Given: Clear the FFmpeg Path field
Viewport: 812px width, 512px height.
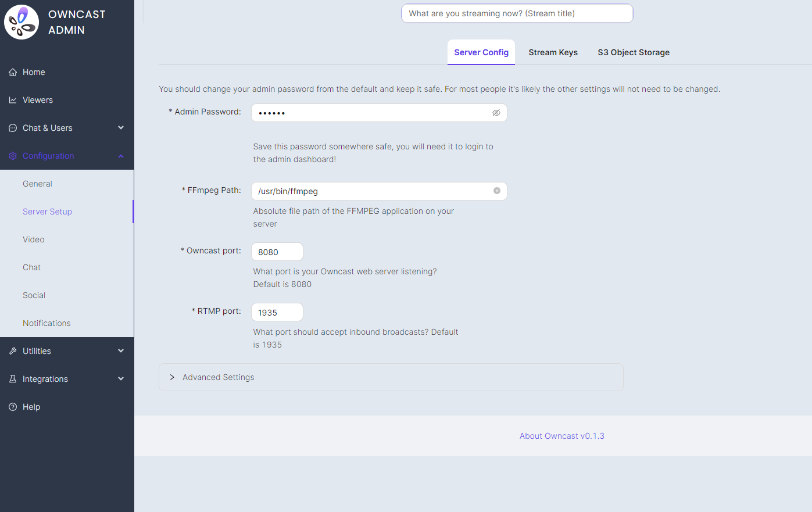Looking at the screenshot, I should (x=497, y=191).
